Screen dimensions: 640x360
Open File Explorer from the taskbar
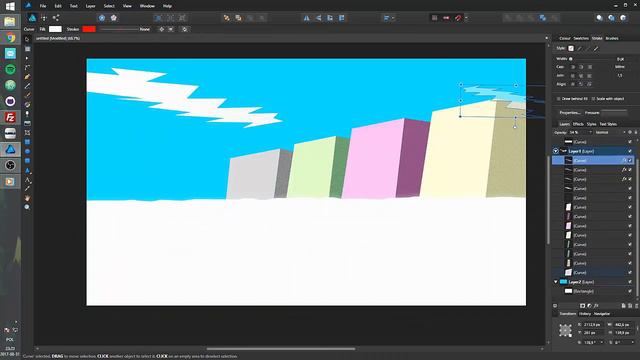coord(10,22)
